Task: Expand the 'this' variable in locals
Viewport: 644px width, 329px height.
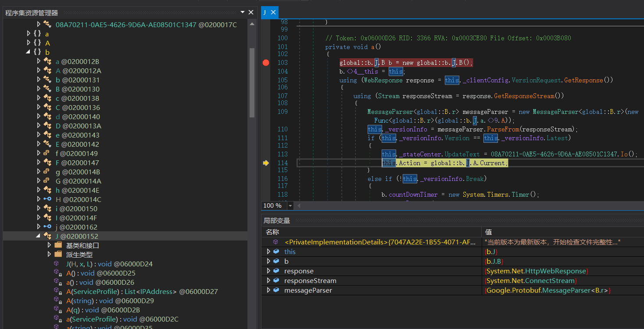Action: tap(268, 251)
